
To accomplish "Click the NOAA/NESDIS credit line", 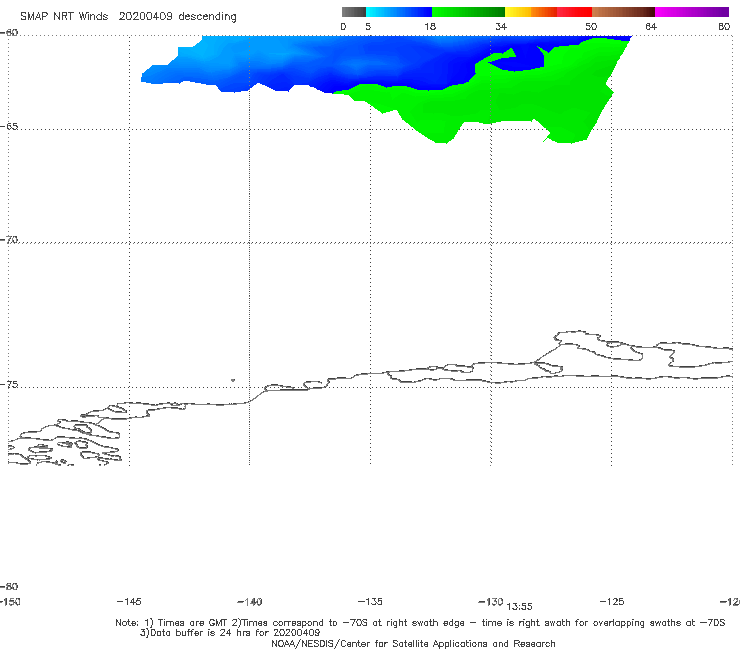I will (x=413, y=643).
